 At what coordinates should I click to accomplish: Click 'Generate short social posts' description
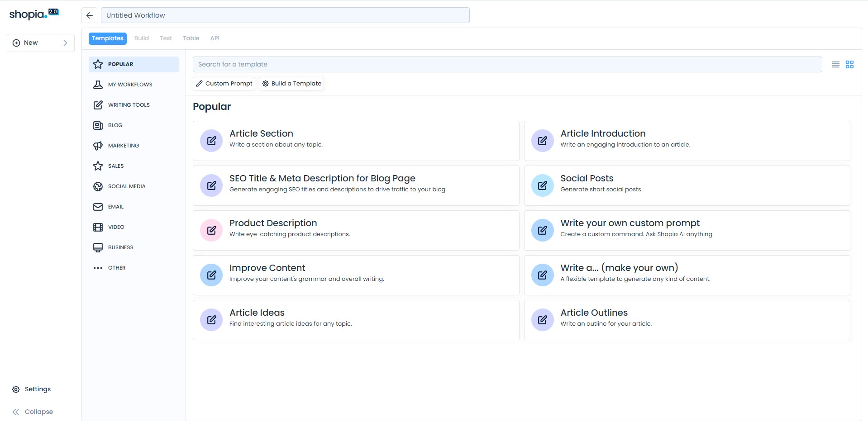tap(601, 190)
